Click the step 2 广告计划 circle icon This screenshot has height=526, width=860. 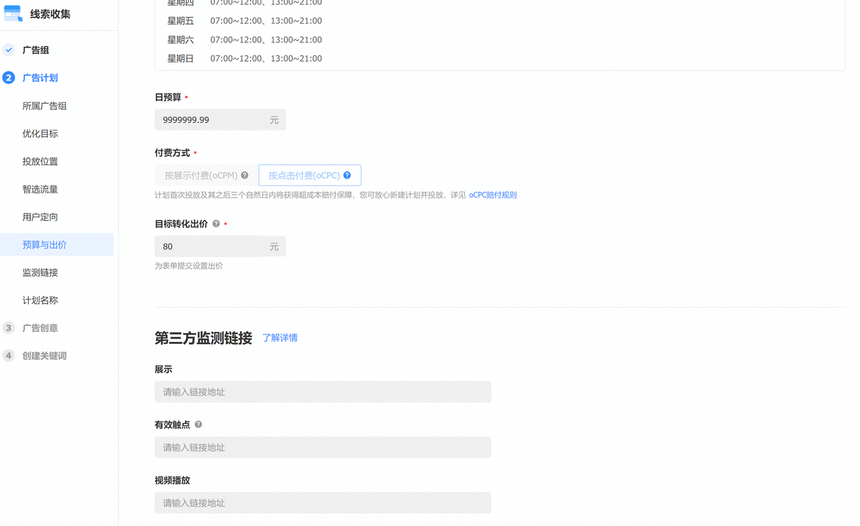[x=9, y=78]
